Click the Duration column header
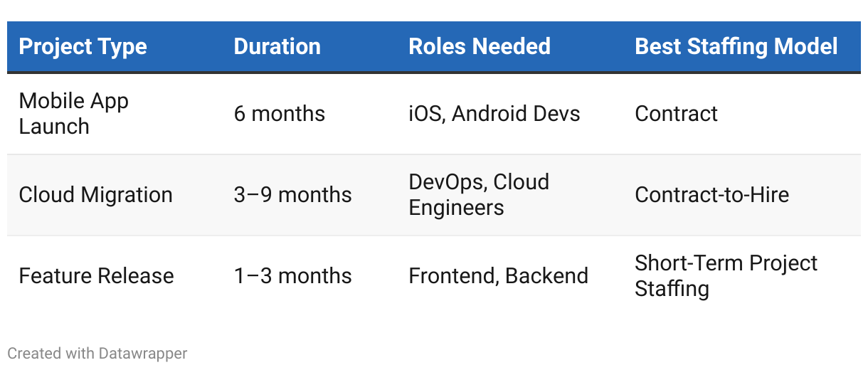The width and height of the screenshot is (868, 370). [277, 47]
